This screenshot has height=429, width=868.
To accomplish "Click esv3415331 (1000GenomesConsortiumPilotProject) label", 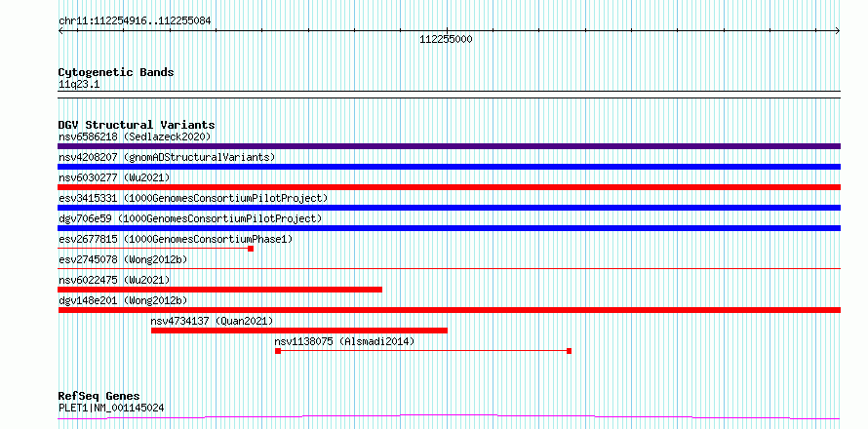I will point(193,198).
